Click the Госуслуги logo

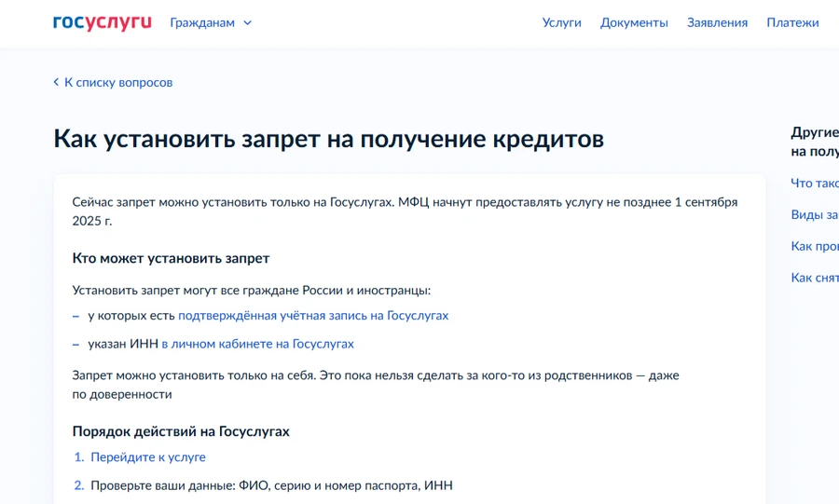102,22
